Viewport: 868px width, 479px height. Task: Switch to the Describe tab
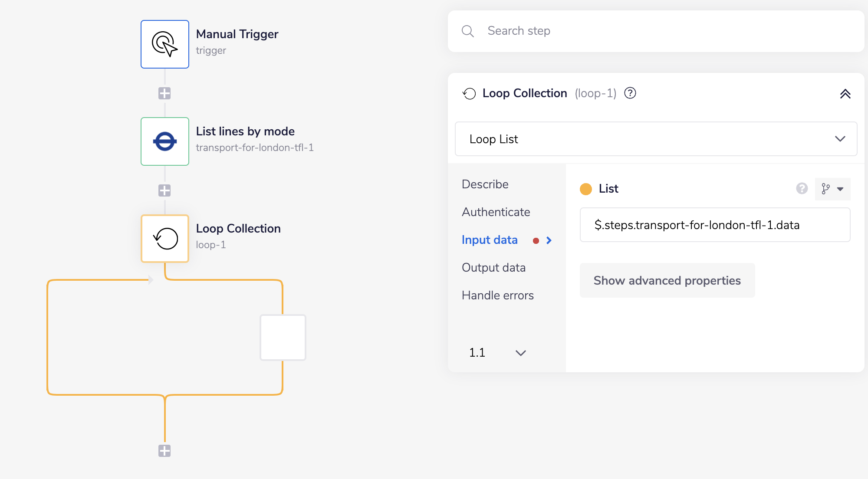coord(485,184)
